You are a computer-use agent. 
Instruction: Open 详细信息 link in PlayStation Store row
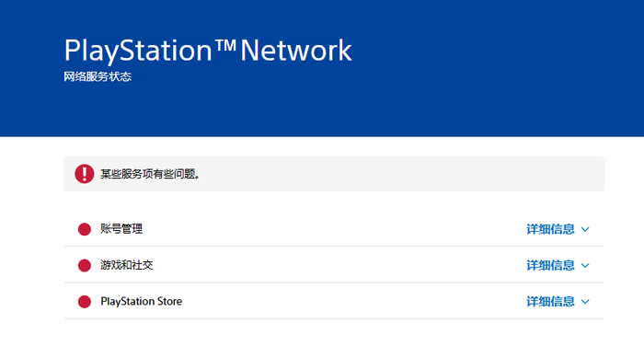point(550,302)
